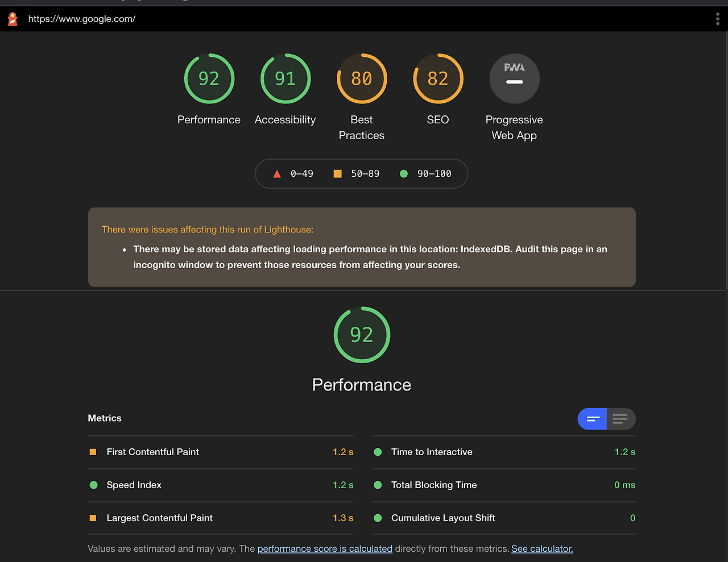Jump to the SEO category label
The image size is (728, 562).
coord(438,120)
